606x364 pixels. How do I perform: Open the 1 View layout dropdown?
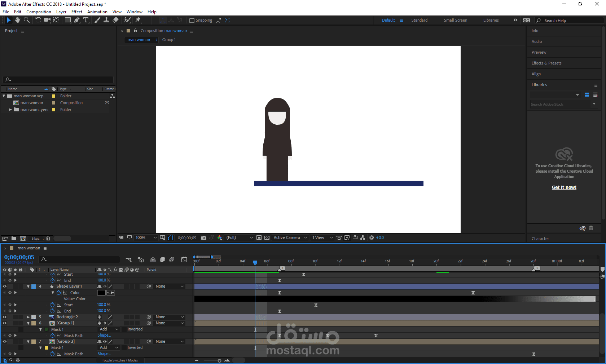pos(322,238)
